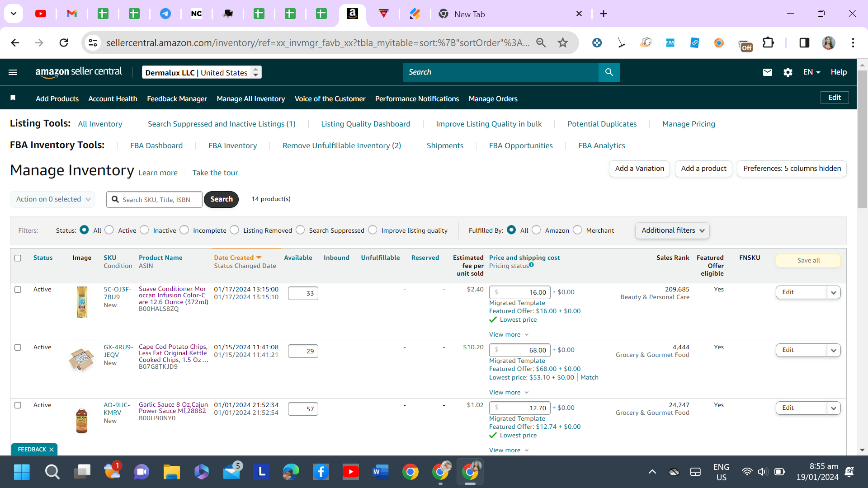Close the FEEDBACK tab
This screenshot has height=488, width=868.
[x=52, y=450]
